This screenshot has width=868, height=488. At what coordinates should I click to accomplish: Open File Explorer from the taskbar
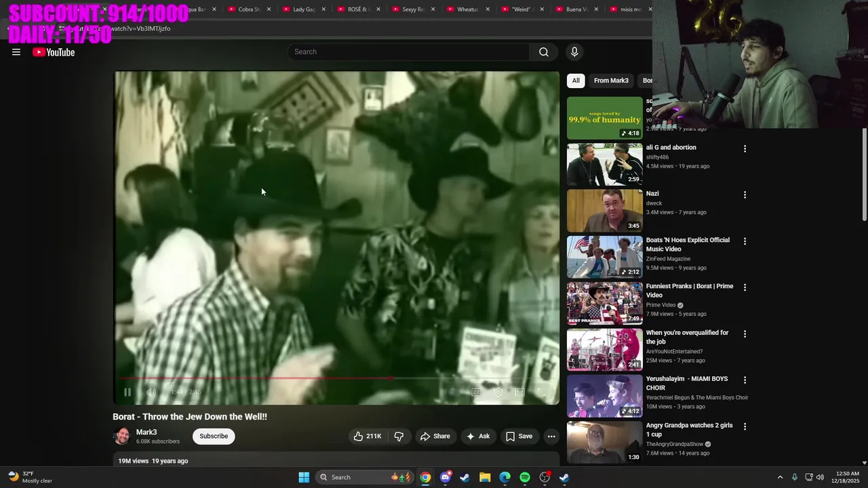[485, 477]
